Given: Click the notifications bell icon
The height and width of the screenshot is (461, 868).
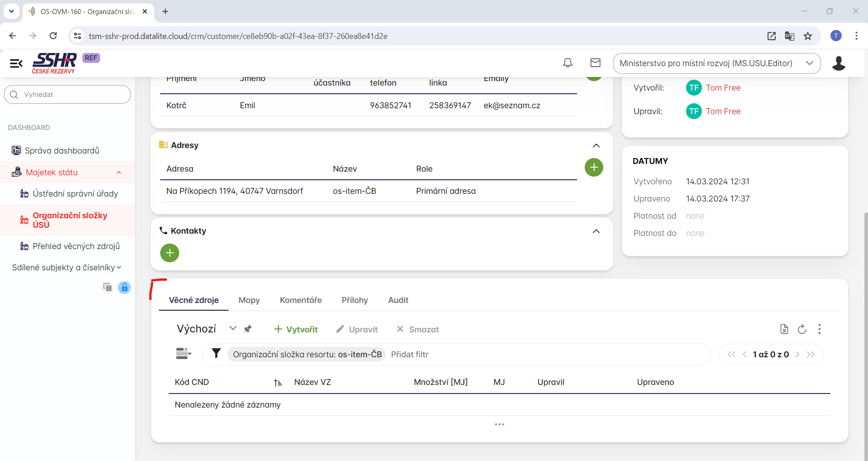Looking at the screenshot, I should 568,63.
